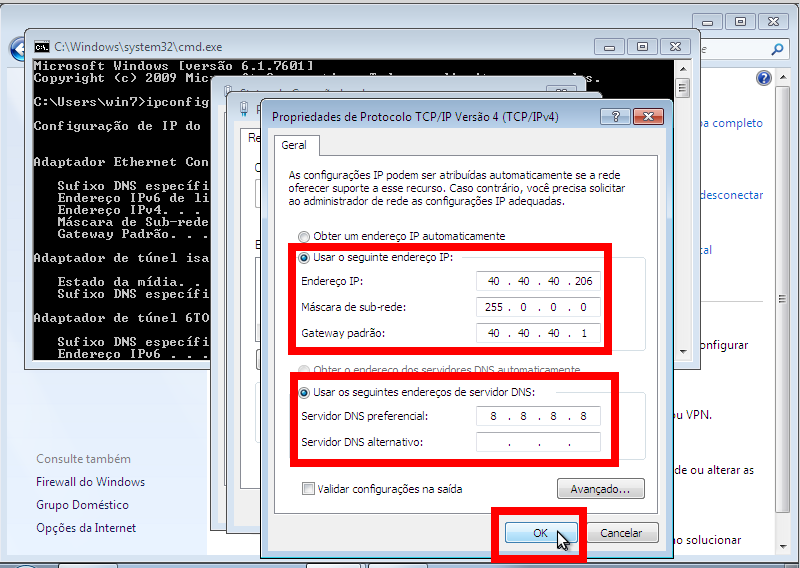The width and height of the screenshot is (800, 568).
Task: Click the 'desconectar' link
Action: click(x=732, y=195)
